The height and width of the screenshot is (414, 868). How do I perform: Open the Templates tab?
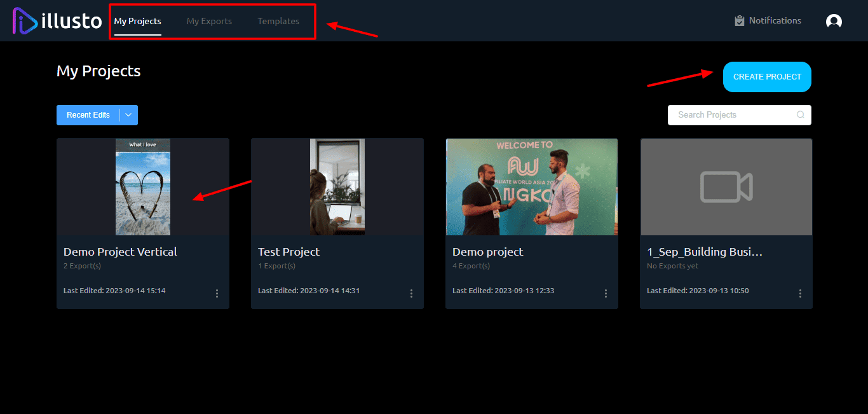pyautogui.click(x=278, y=21)
